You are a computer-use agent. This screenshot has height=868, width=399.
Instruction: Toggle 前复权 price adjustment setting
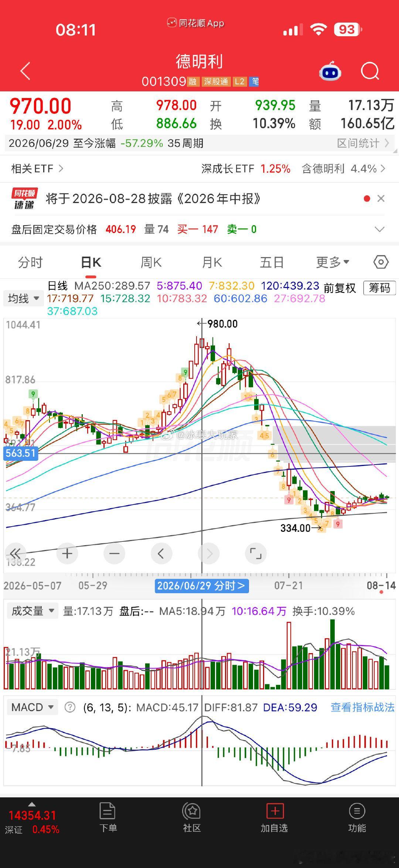(x=340, y=288)
